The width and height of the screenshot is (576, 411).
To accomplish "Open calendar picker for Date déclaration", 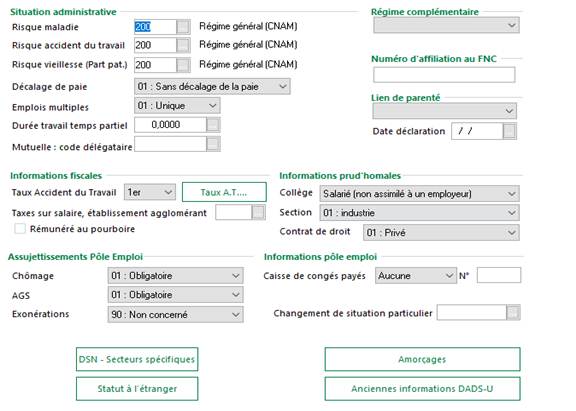I will click(509, 131).
